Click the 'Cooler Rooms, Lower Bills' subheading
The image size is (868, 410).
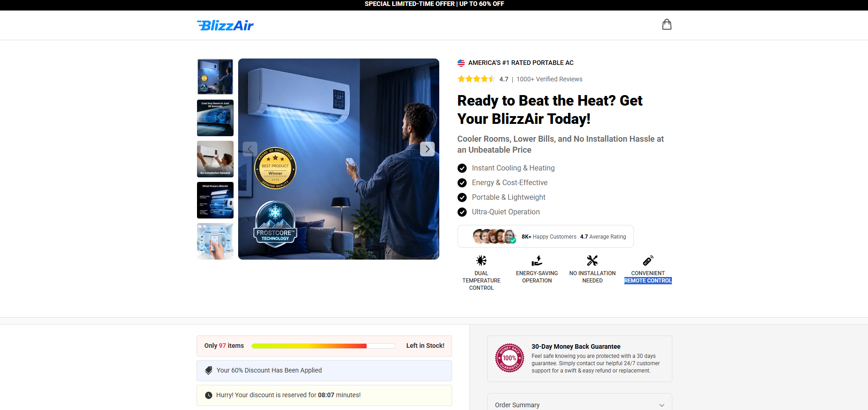pos(560,144)
